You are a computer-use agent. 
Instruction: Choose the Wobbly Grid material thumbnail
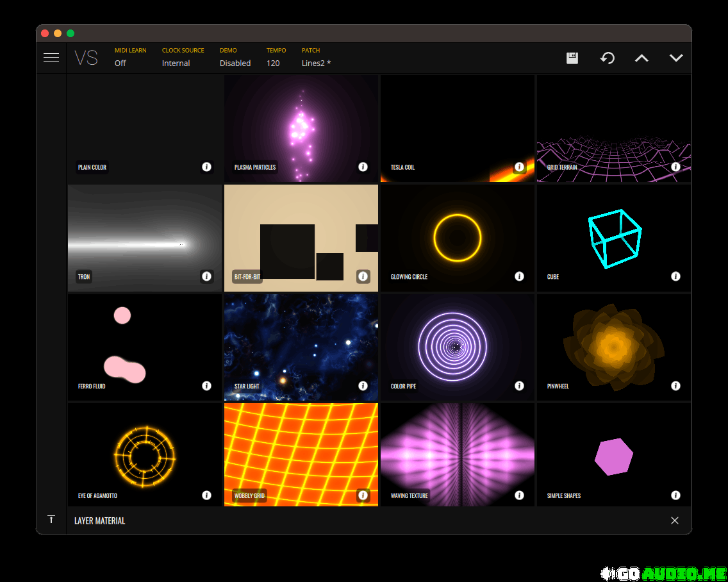301,454
